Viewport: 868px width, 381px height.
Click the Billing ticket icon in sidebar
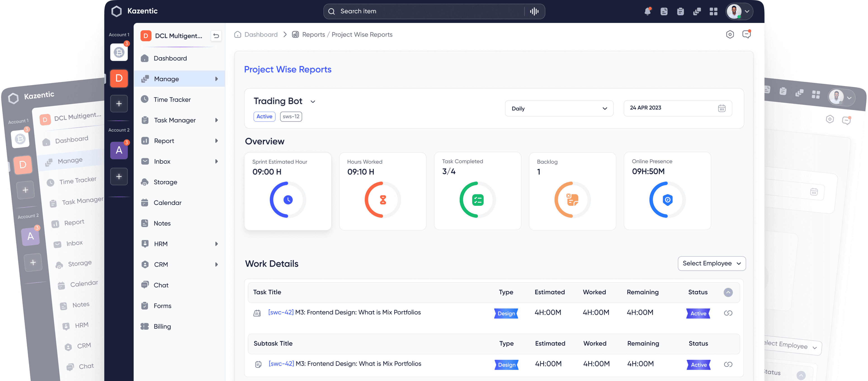point(145,326)
